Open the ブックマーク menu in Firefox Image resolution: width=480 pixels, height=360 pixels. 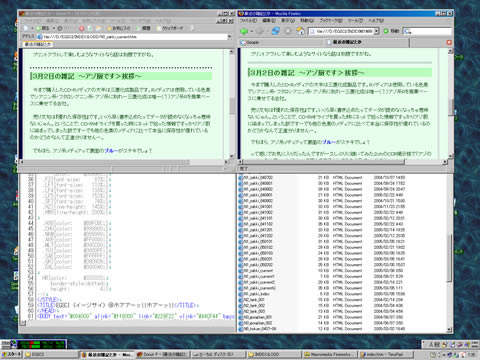tap(331, 21)
